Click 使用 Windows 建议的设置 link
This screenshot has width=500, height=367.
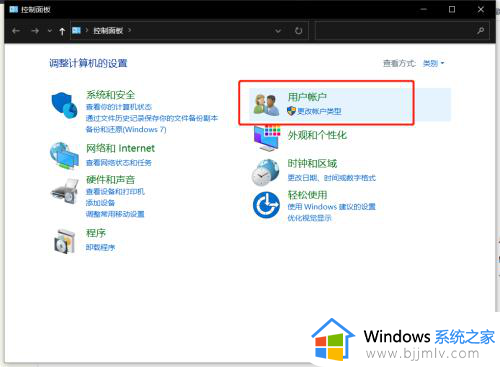point(332,207)
